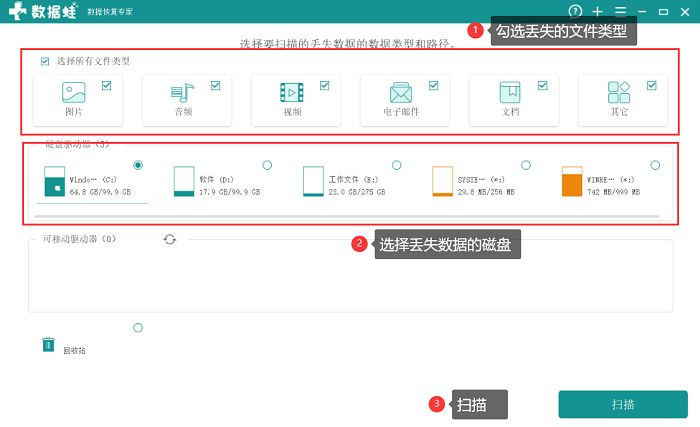Select the Windows C: drive radio button
Image resolution: width=700 pixels, height=427 pixels.
tap(138, 165)
